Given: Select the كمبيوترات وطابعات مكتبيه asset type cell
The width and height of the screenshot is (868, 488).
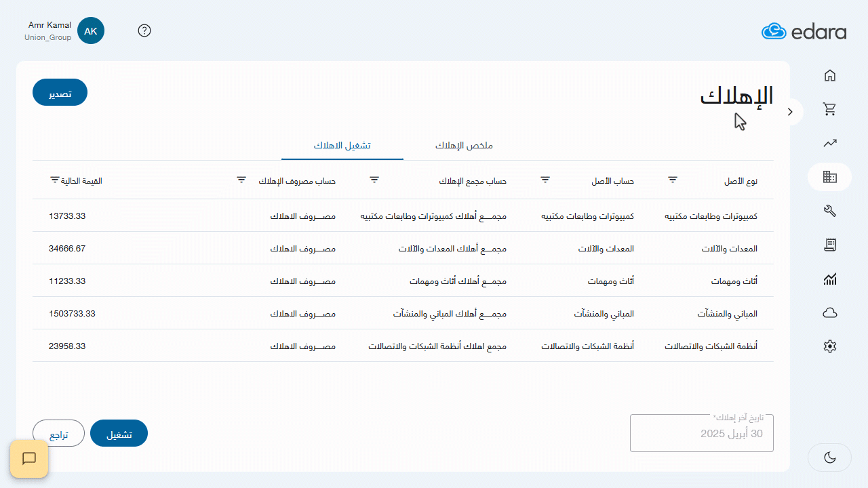Looking at the screenshot, I should click(711, 216).
